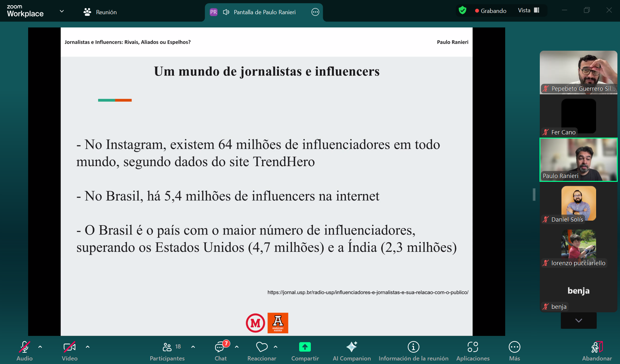
Task: Select Paulo Ranieri video thumbnail
Action: click(578, 160)
